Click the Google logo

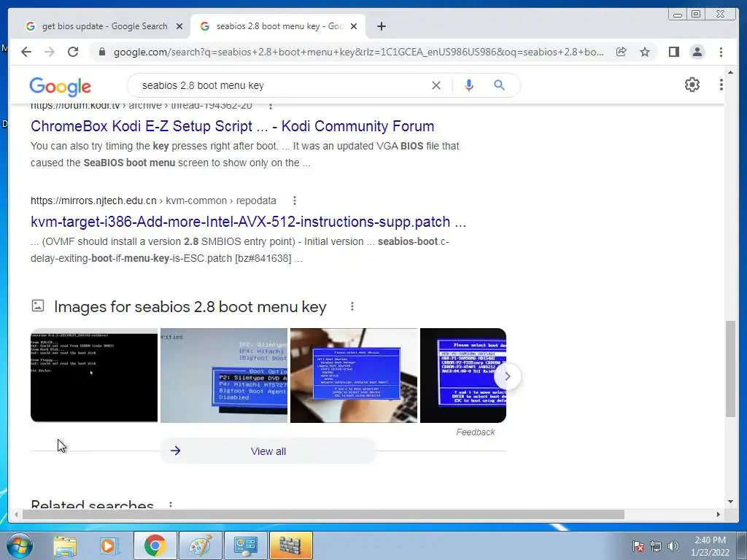click(60, 86)
